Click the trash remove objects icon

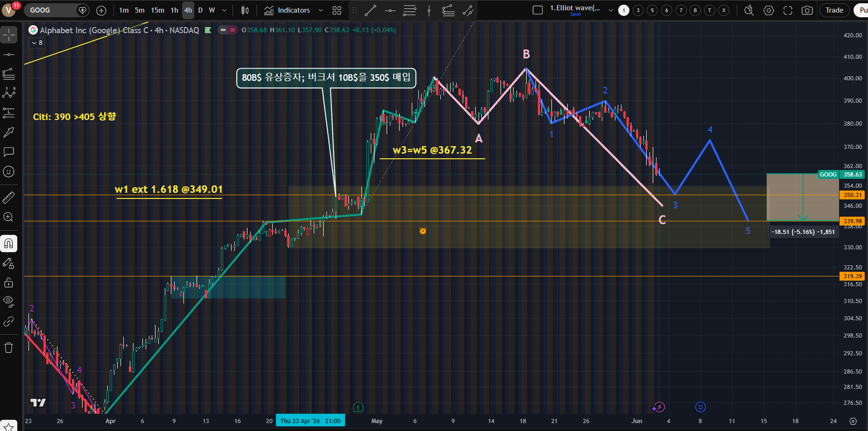click(x=9, y=347)
